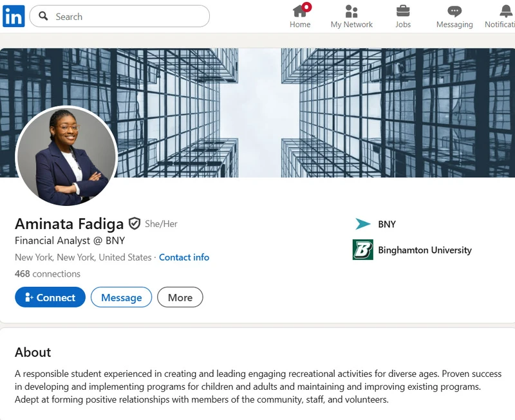Open the LinkedIn logo home icon
The width and height of the screenshot is (515, 420).
(x=14, y=16)
